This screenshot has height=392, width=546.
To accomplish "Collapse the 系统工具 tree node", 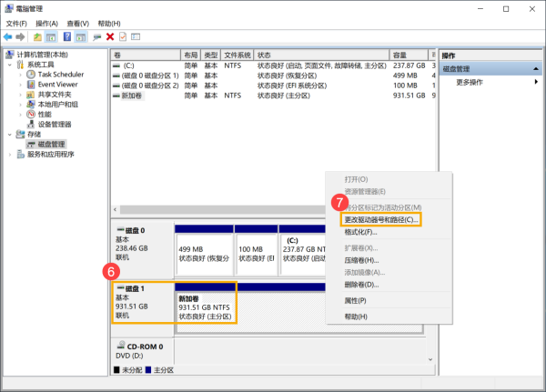I will coord(11,65).
